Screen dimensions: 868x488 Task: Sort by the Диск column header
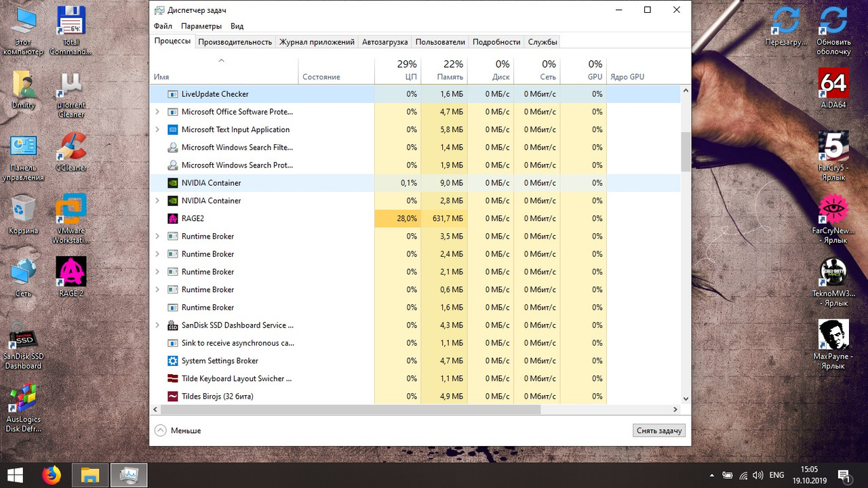(x=490, y=70)
